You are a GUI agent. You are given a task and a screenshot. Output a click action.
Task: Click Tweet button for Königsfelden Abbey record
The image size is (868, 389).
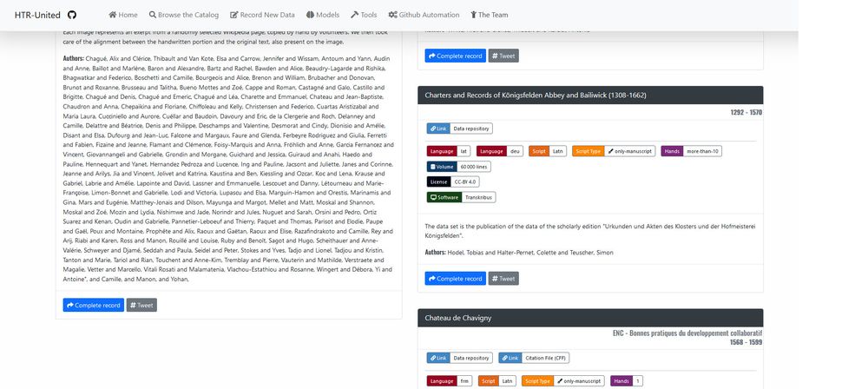tap(503, 278)
